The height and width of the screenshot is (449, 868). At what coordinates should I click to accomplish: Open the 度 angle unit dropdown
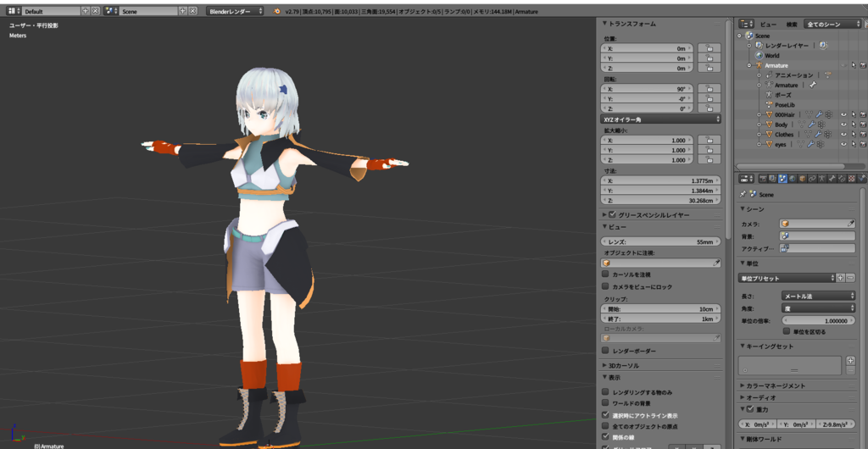(819, 308)
